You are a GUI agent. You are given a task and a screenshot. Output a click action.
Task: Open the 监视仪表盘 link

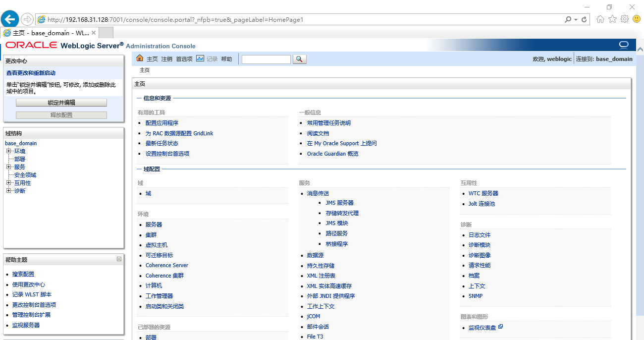click(x=483, y=328)
